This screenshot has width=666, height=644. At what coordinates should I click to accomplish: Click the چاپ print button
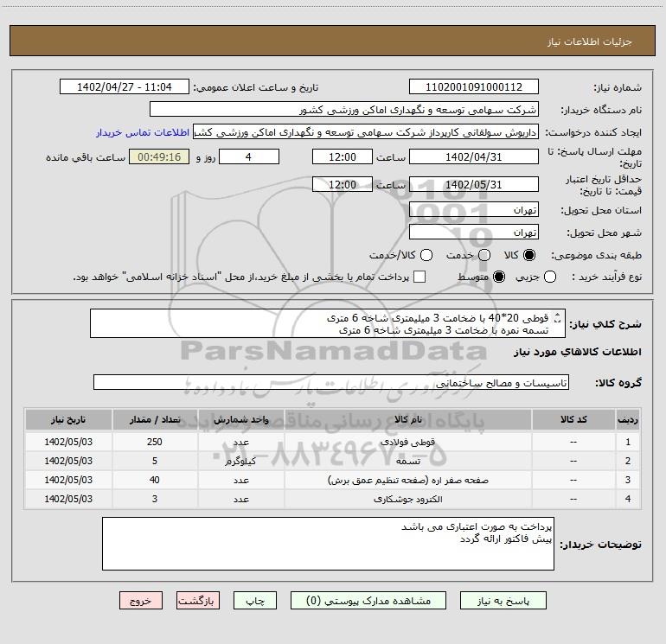[x=255, y=601]
